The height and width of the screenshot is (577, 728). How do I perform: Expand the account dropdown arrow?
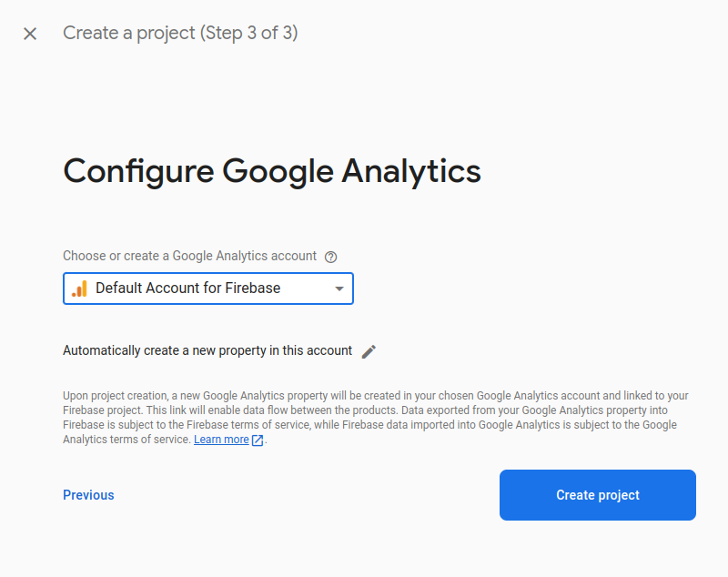tap(339, 288)
